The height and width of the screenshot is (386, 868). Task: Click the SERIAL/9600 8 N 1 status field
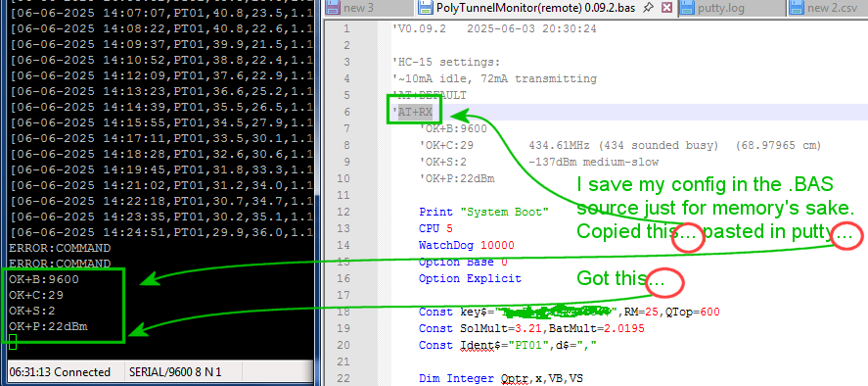[176, 372]
